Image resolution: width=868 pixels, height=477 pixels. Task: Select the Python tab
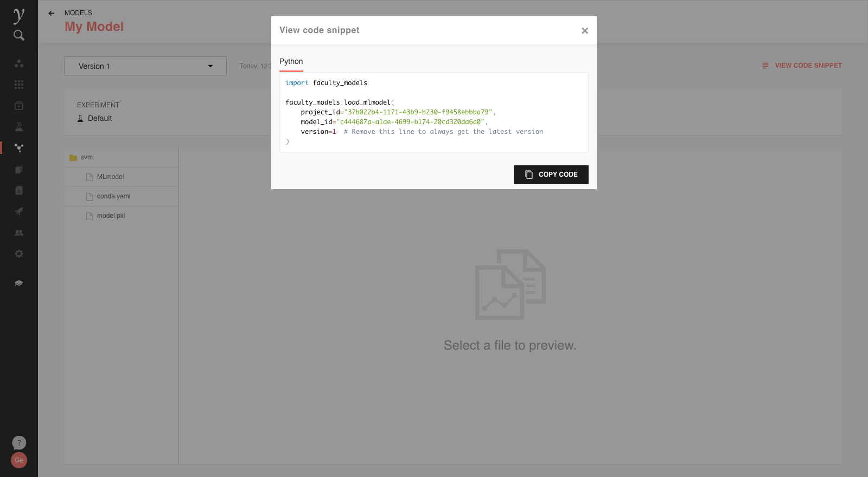[x=291, y=62]
